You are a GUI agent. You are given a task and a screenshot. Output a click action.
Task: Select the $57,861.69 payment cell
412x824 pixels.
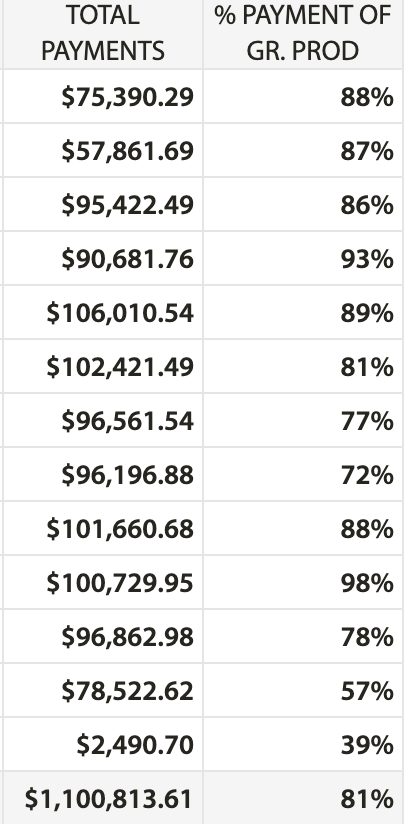click(103, 150)
